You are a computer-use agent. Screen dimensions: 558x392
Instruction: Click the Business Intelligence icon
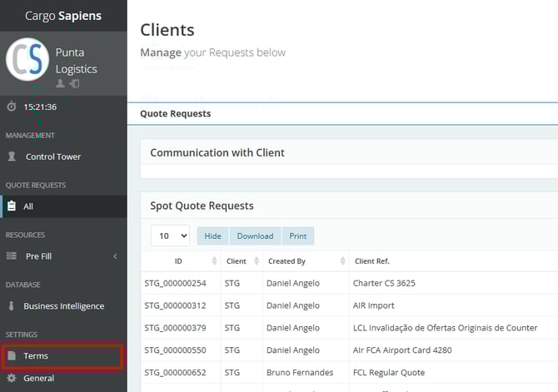(12, 306)
